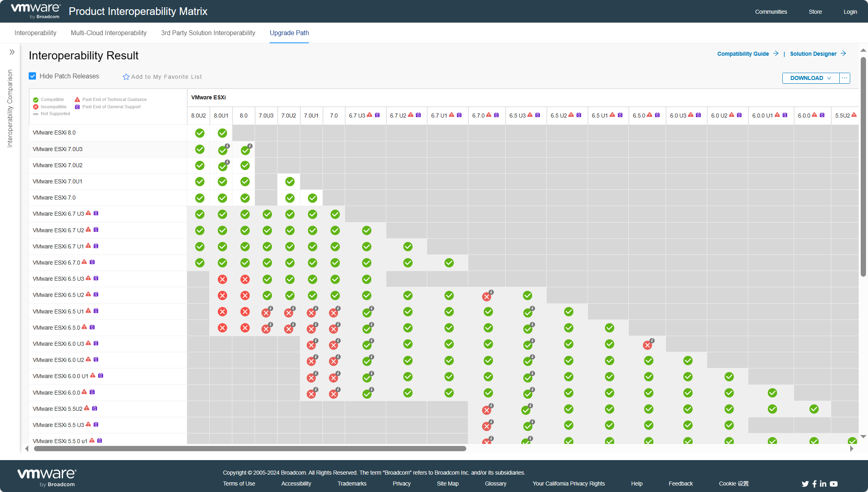Open the DOWNLOAD dropdown
This screenshot has height=492, width=868.
pyautogui.click(x=811, y=78)
